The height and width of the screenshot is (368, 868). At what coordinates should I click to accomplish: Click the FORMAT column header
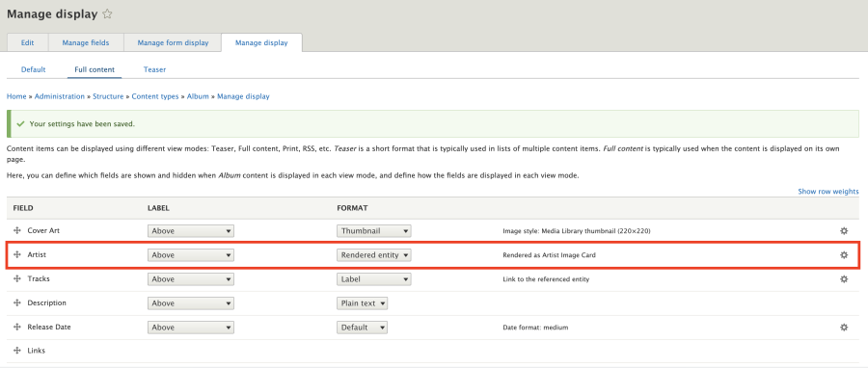(352, 208)
